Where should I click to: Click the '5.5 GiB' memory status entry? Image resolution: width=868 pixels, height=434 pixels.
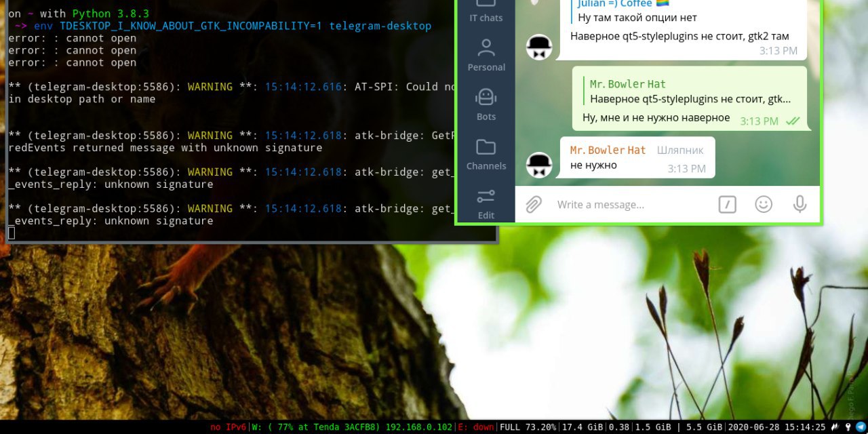[704, 427]
